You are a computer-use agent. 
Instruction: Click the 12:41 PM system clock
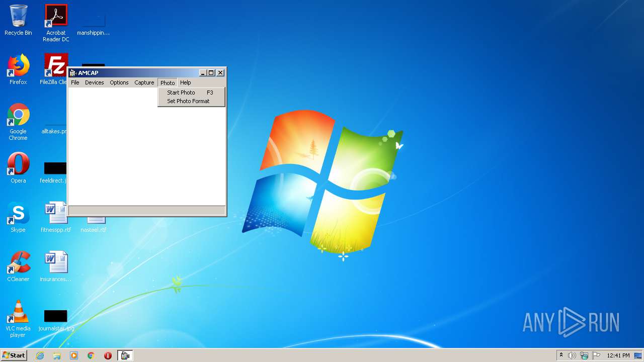coord(618,355)
